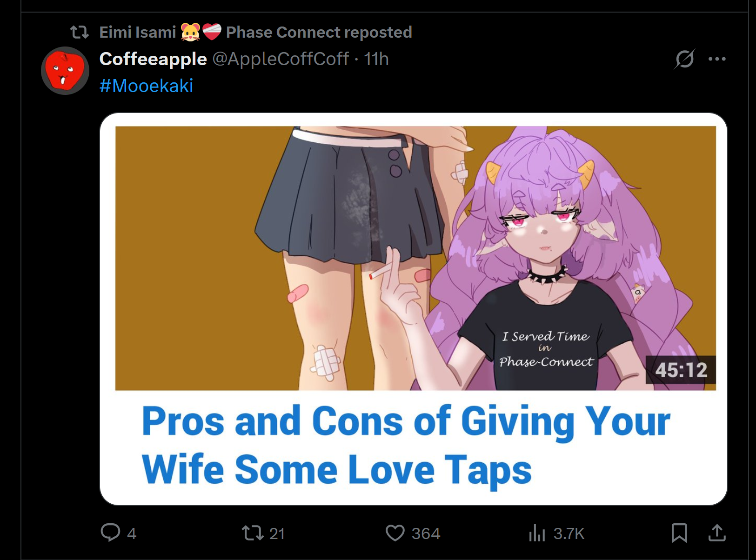
Task: Click the 21 reposts count
Action: point(277,533)
